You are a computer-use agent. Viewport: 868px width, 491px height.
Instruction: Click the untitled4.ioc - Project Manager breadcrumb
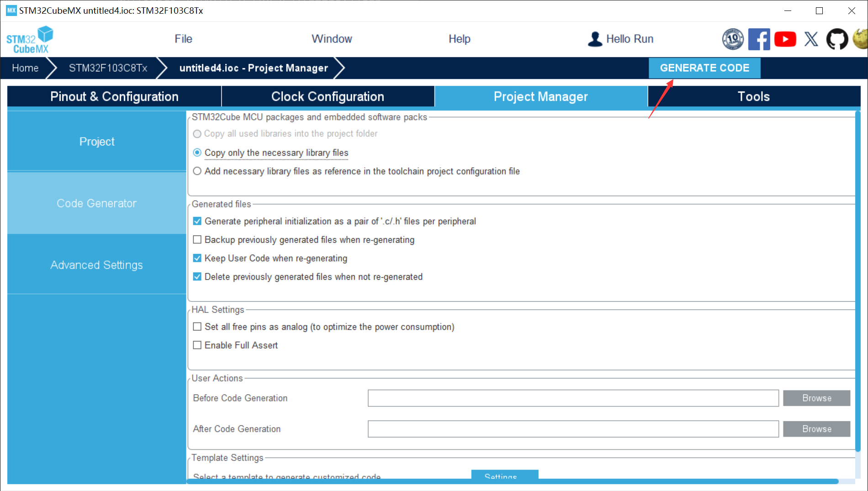(x=254, y=68)
